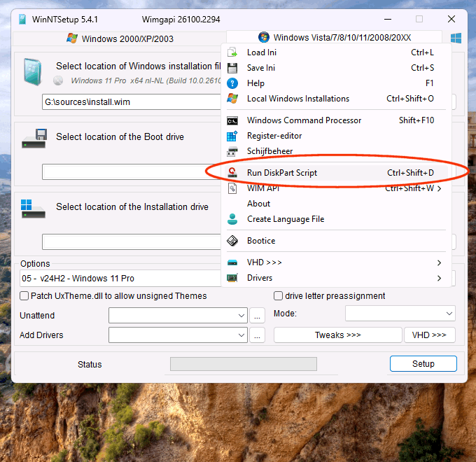Choose Save Ini menu entry
Image resolution: width=476 pixels, height=462 pixels.
click(337, 68)
